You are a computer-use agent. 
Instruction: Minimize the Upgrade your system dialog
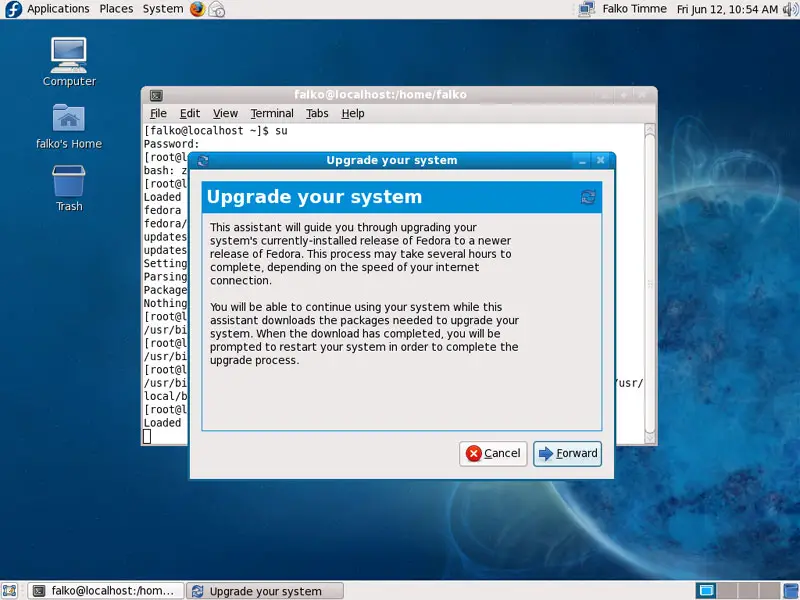(582, 161)
